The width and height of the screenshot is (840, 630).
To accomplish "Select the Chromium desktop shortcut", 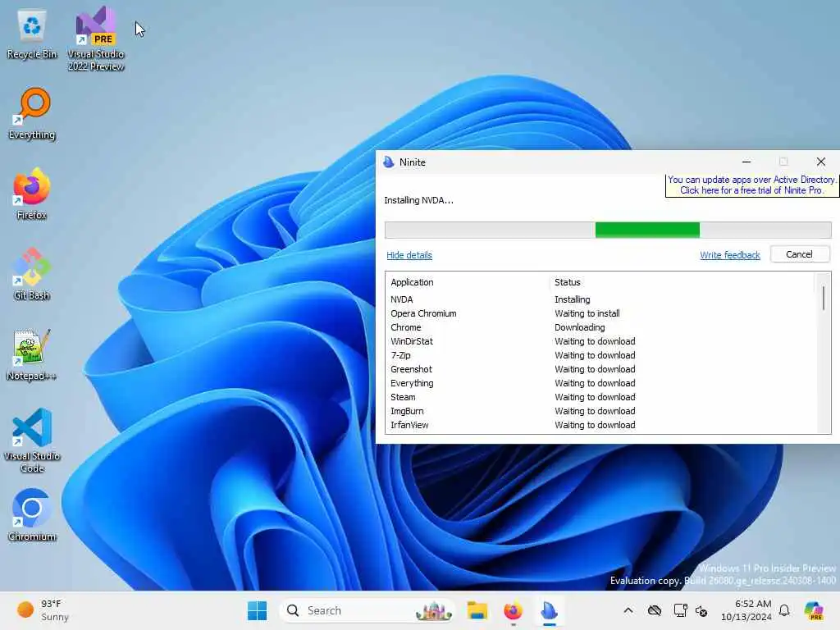I will click(x=32, y=515).
